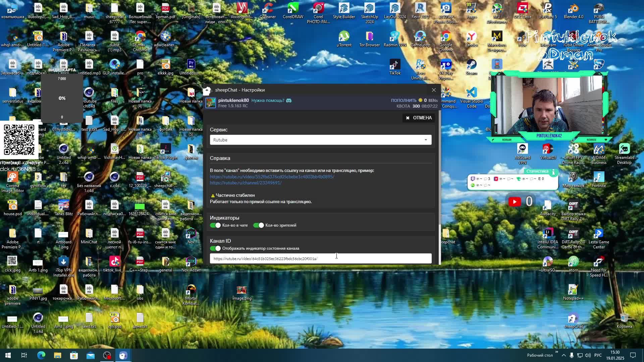Open the info icon on Статистика widget
This screenshot has height=362, width=644.
[x=553, y=172]
